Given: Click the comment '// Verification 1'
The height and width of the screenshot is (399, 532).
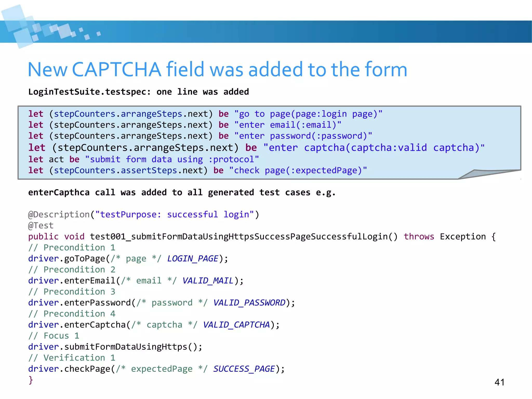Looking at the screenshot, I should 72,358.
